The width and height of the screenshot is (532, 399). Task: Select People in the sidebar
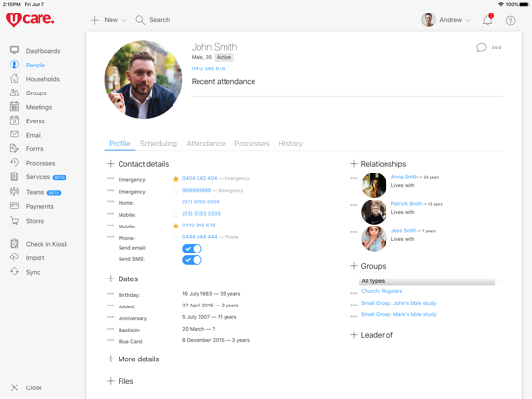(36, 65)
